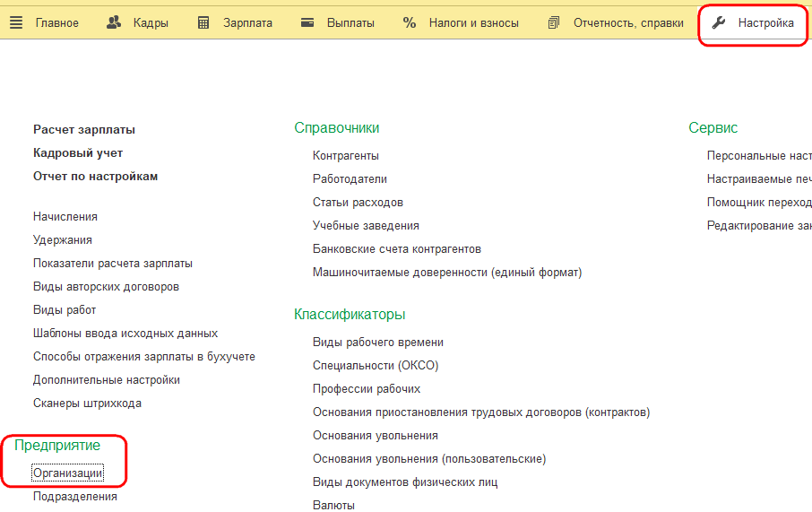This screenshot has width=812, height=512.
Task: Open Помощник перехода link in Сервис
Action: point(759,202)
